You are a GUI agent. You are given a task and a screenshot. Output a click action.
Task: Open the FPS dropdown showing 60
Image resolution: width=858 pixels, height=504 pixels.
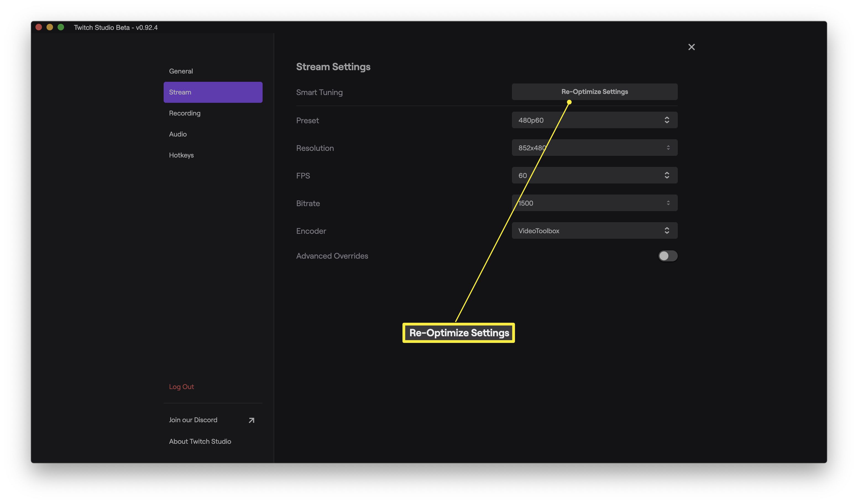point(595,175)
